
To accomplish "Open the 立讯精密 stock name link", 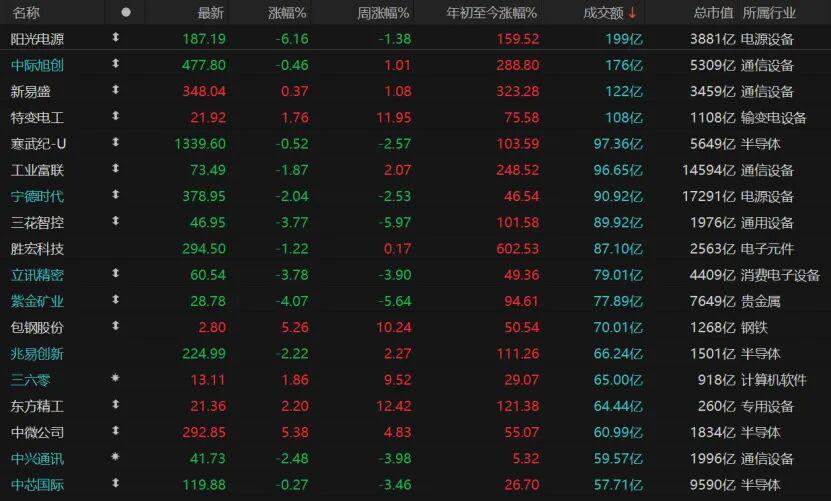I will 36,274.
